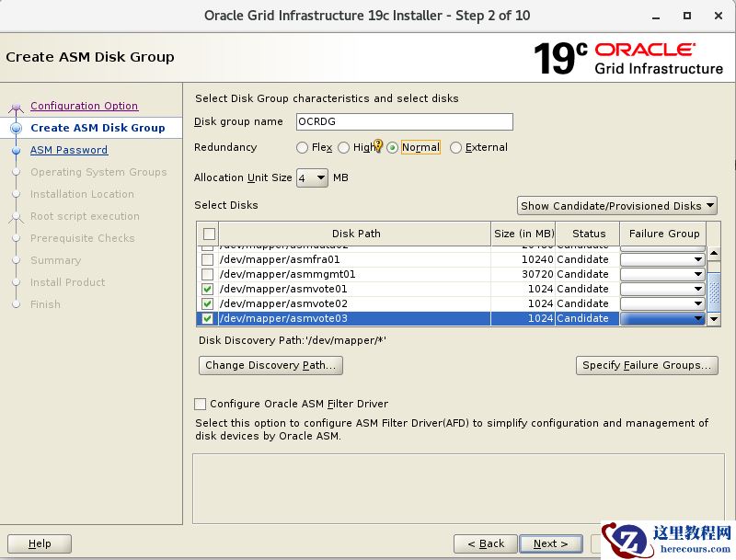
Task: Select High redundancy radio button
Action: click(x=343, y=148)
